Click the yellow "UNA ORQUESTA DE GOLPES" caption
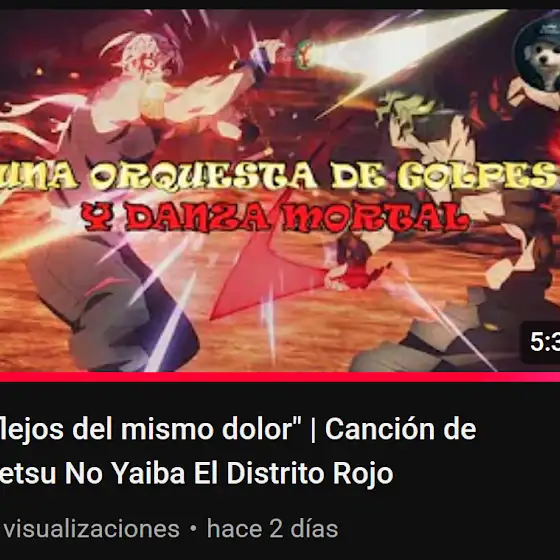 [280, 175]
